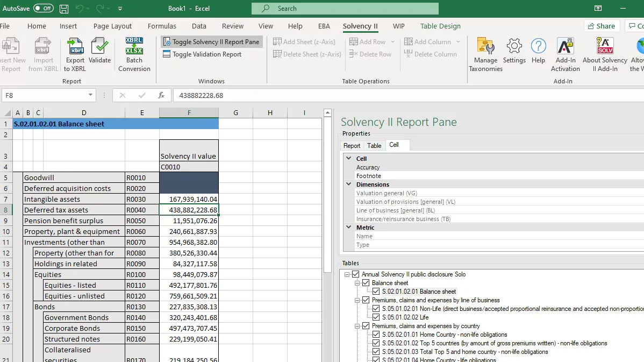Uncheck S.05.01.02.02 Life checkbox

[x=376, y=317]
